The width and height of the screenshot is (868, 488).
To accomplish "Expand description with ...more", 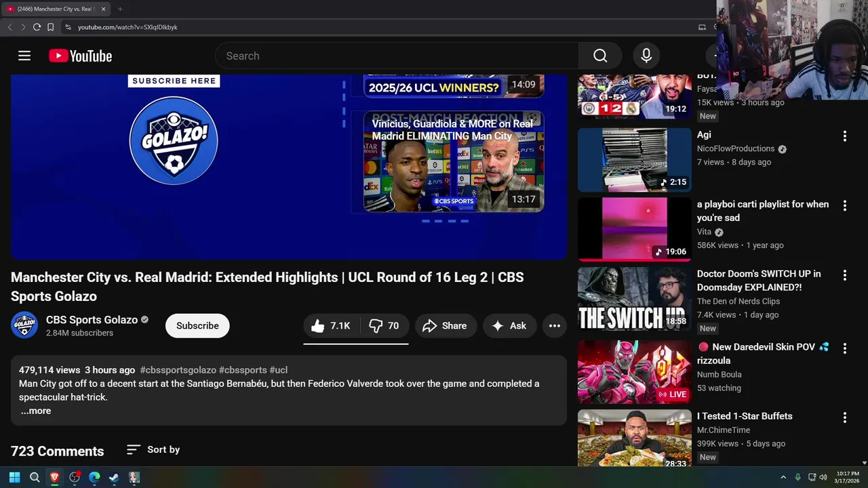I will [36, 411].
